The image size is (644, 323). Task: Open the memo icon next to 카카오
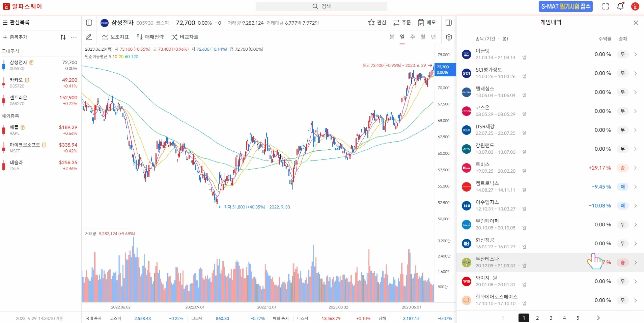(27, 80)
